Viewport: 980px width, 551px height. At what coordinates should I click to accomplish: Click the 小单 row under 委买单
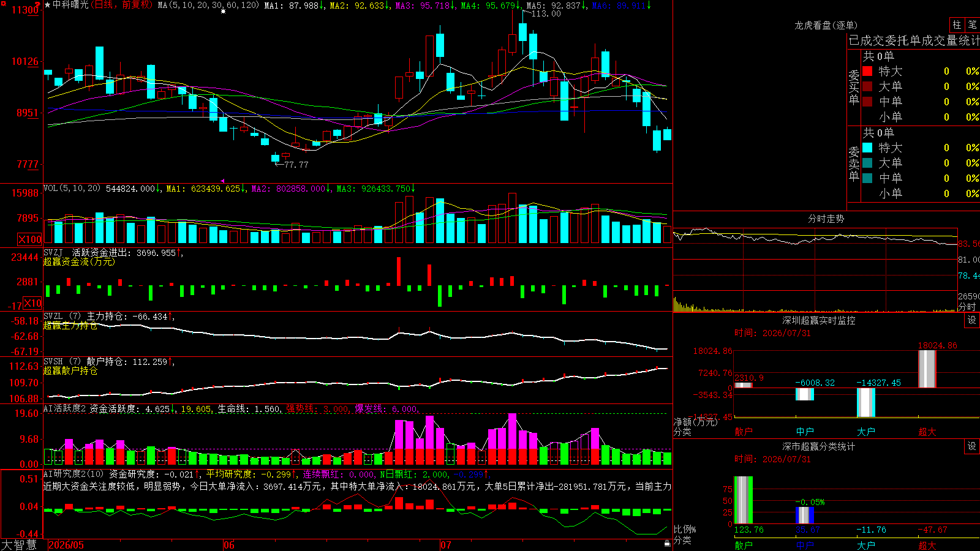click(x=921, y=117)
